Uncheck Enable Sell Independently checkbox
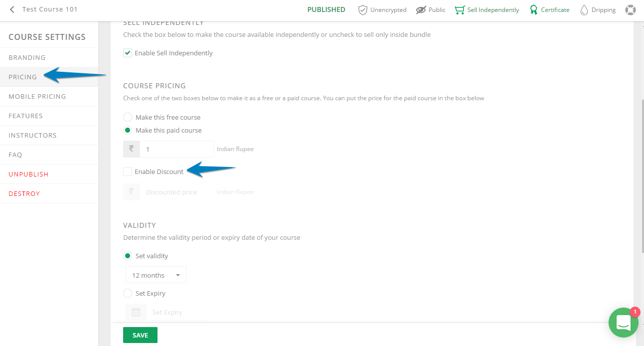 (128, 53)
